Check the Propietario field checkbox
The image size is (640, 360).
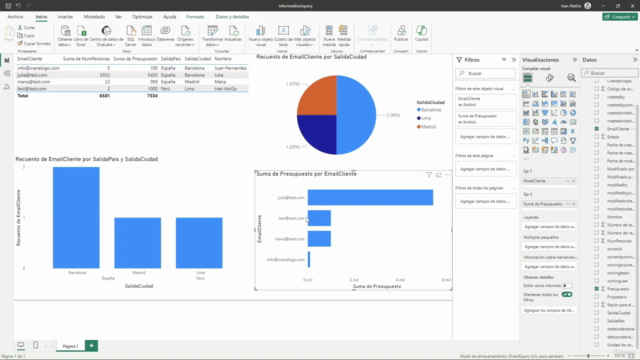pos(597,297)
